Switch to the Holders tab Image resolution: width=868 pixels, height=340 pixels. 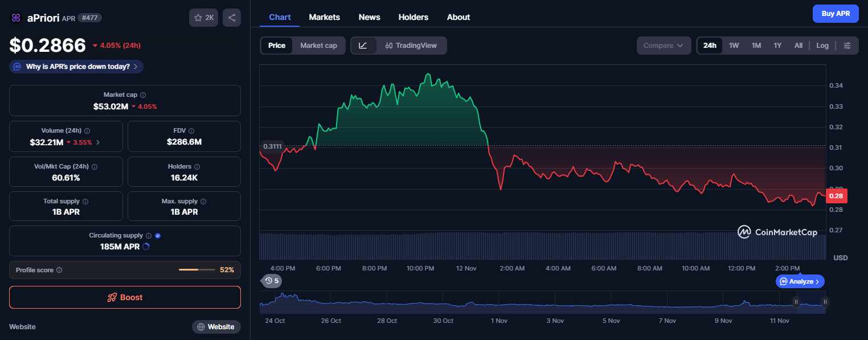[x=413, y=17]
